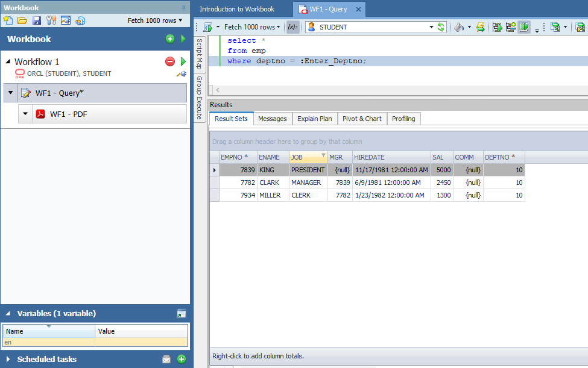The width and height of the screenshot is (588, 368).
Task: Sort by the HIREDATE column header
Action: (391, 157)
